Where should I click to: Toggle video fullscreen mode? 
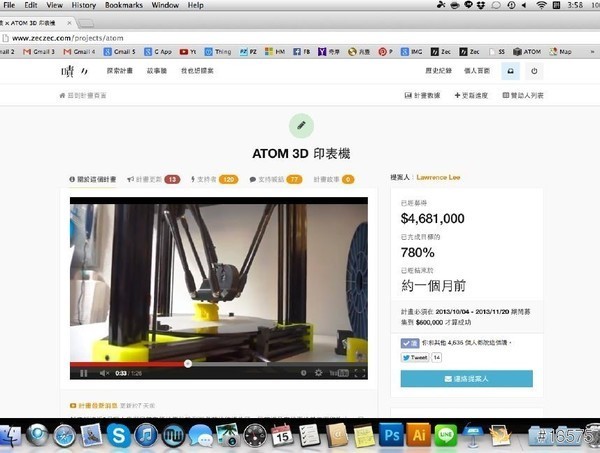(360, 373)
